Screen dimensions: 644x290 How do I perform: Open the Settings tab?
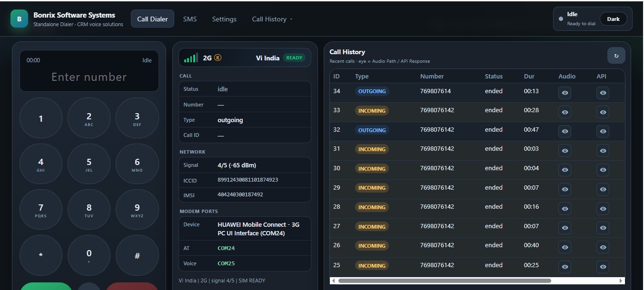[x=224, y=19]
